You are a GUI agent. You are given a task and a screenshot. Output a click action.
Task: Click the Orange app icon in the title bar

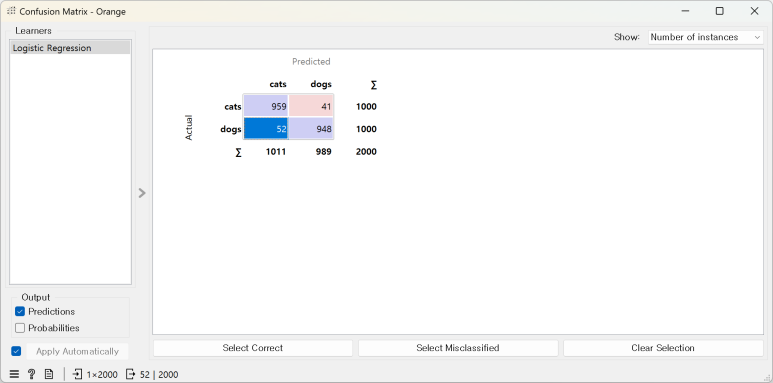point(12,11)
